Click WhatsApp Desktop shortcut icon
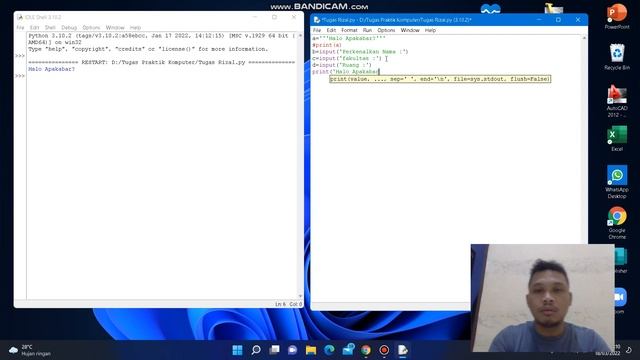This screenshot has width=640, height=360. point(617,182)
